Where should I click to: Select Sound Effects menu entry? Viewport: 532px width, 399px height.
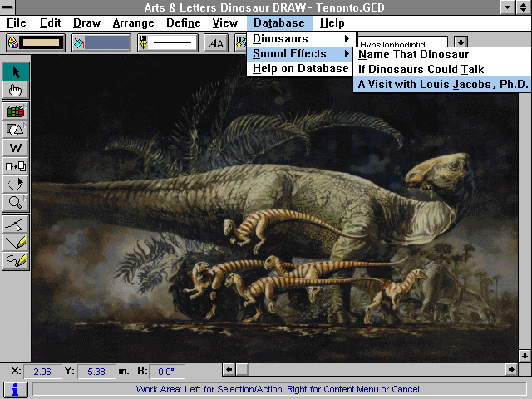click(x=301, y=53)
